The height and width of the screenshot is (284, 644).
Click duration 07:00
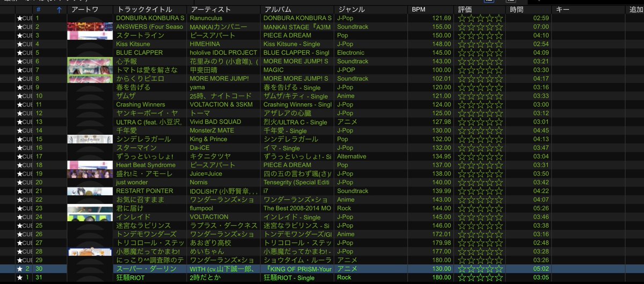[541, 27]
